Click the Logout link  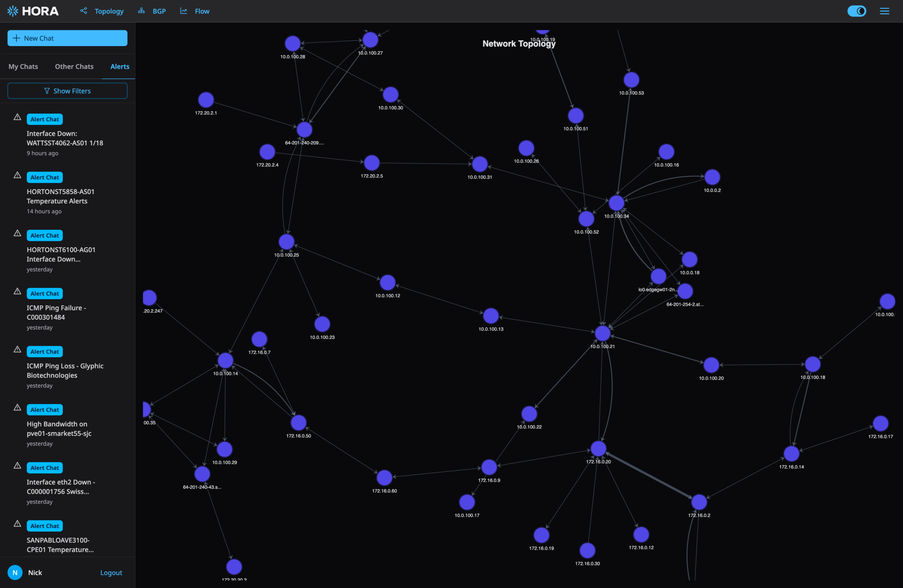(x=111, y=572)
